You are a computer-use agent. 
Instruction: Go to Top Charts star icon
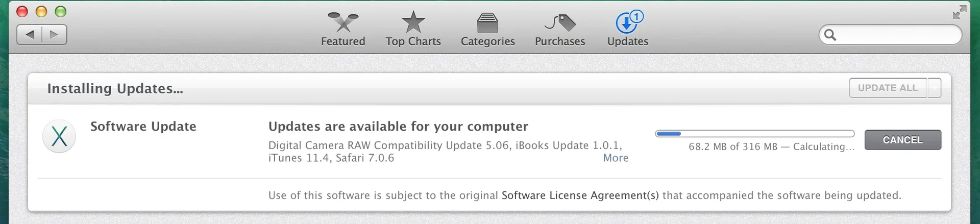(x=413, y=22)
